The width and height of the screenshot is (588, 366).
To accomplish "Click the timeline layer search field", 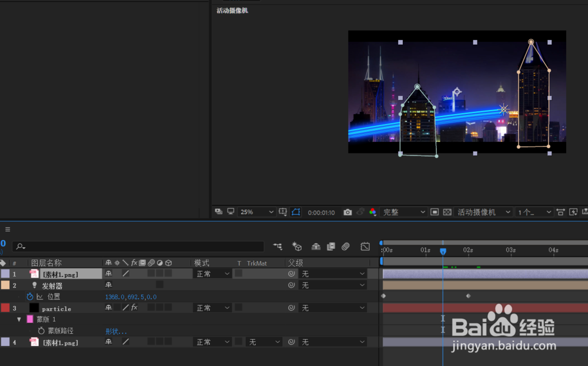I will [138, 246].
